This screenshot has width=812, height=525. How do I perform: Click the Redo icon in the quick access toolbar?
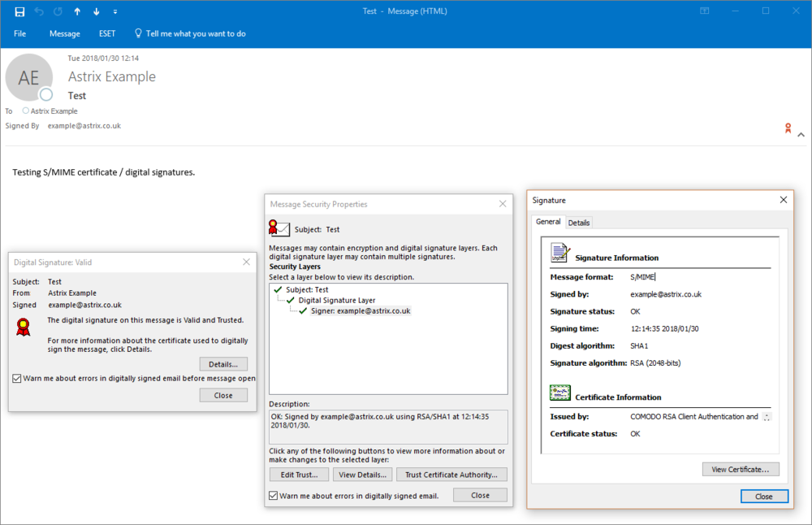point(58,11)
